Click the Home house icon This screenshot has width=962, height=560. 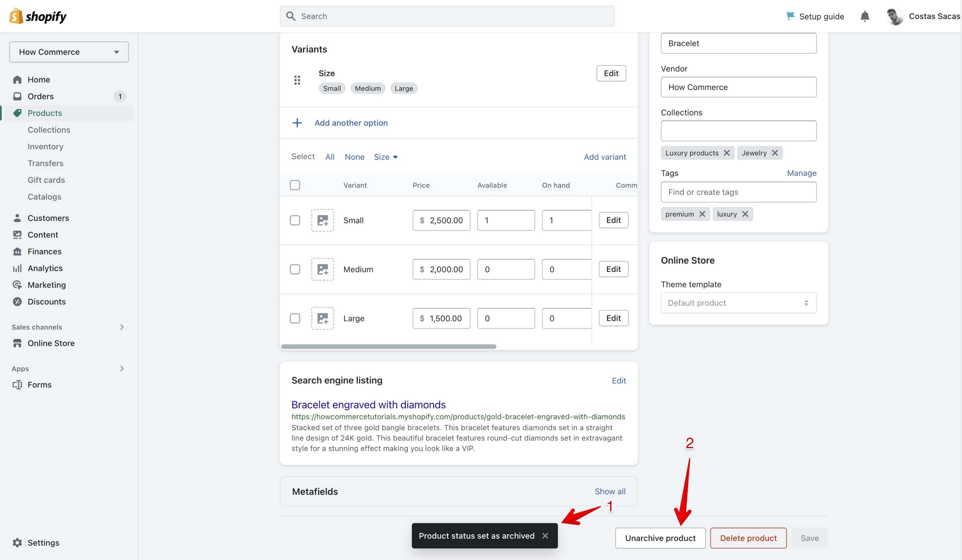(x=17, y=79)
